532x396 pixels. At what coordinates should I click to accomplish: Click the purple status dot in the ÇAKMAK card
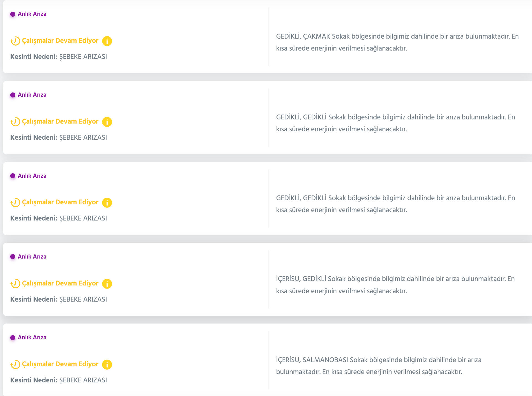click(13, 14)
